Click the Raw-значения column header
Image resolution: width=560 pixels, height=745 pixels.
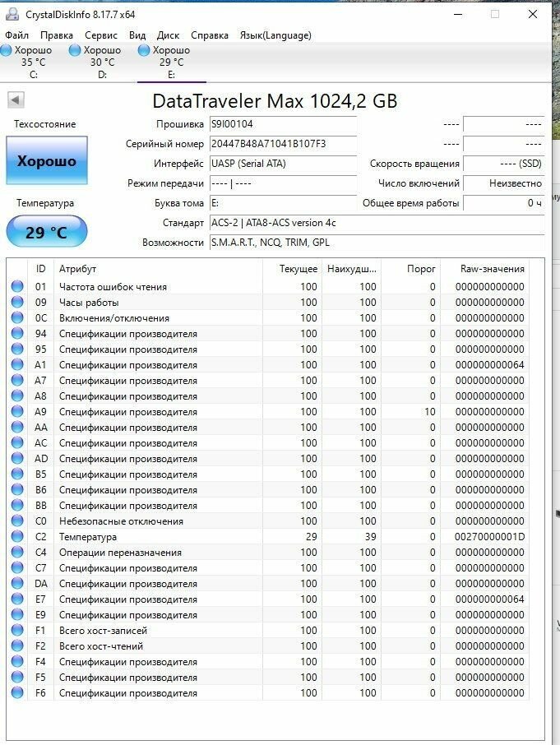(x=484, y=269)
